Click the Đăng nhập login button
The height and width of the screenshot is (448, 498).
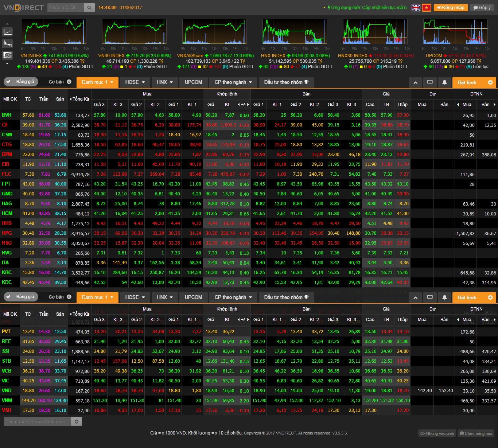click(x=451, y=8)
